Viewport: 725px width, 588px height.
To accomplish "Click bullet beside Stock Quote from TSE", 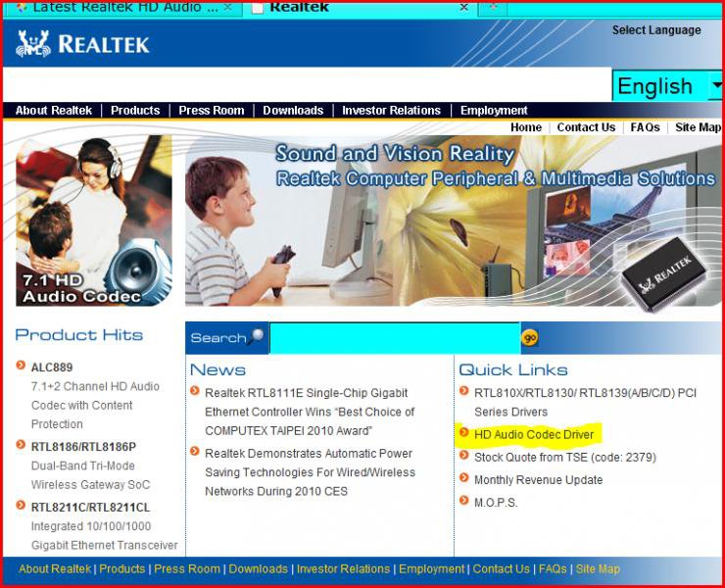I will tap(464, 456).
